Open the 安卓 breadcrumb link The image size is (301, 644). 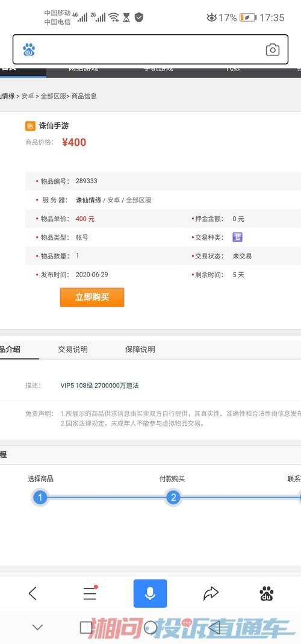(28, 96)
